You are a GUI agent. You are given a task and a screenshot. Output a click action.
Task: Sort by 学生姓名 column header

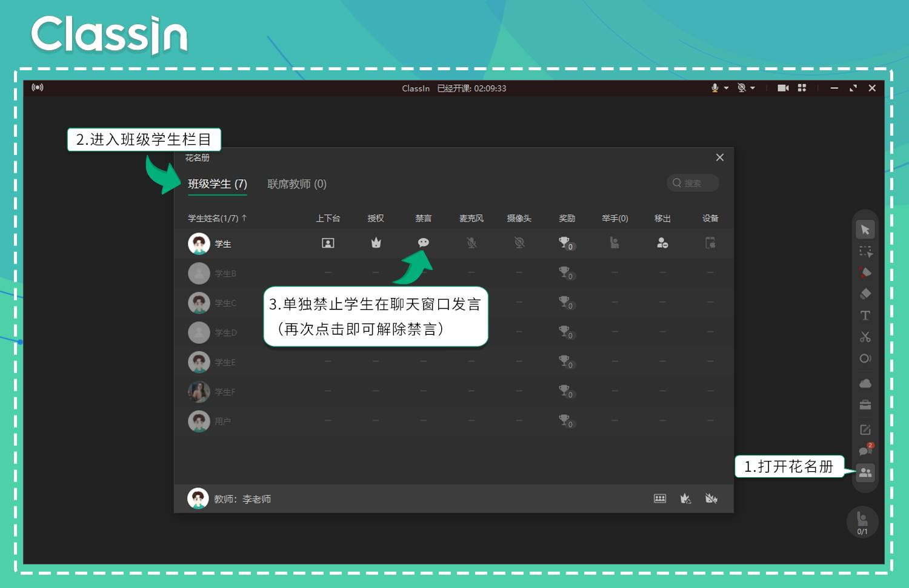217,218
